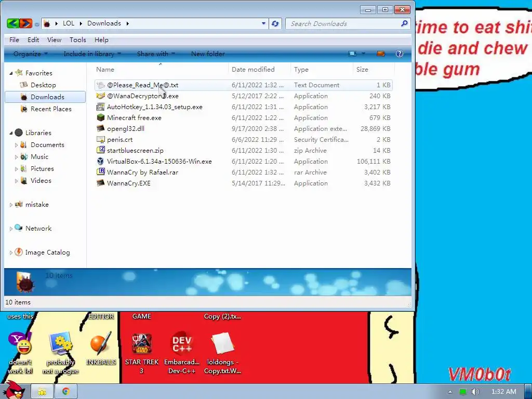Click the startbluescreen.zip archive icon
The width and height of the screenshot is (532, 399).
100,150
